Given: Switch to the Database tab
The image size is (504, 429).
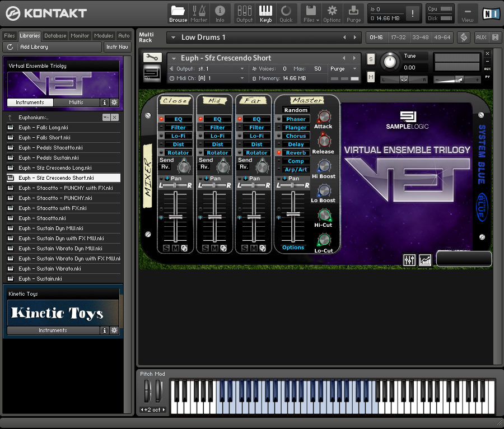Looking at the screenshot, I should [x=55, y=36].
